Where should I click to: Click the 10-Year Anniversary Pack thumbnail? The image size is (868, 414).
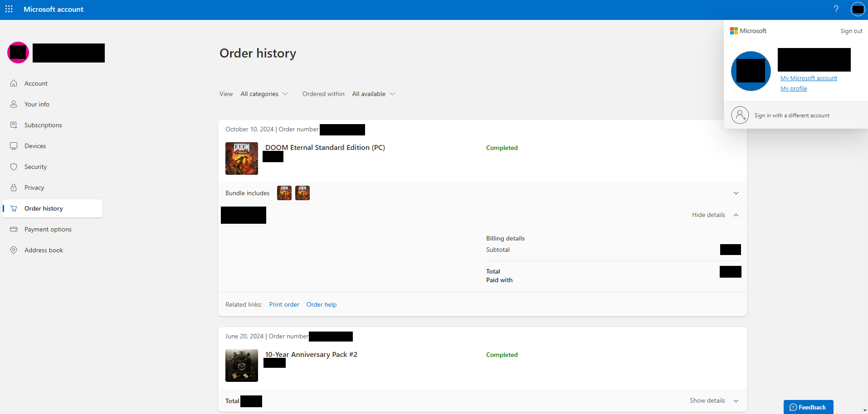coord(242,366)
